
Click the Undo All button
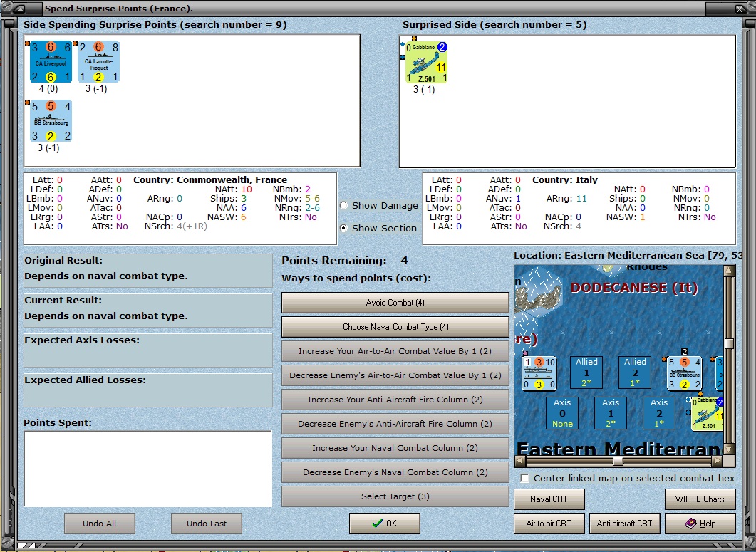click(99, 523)
